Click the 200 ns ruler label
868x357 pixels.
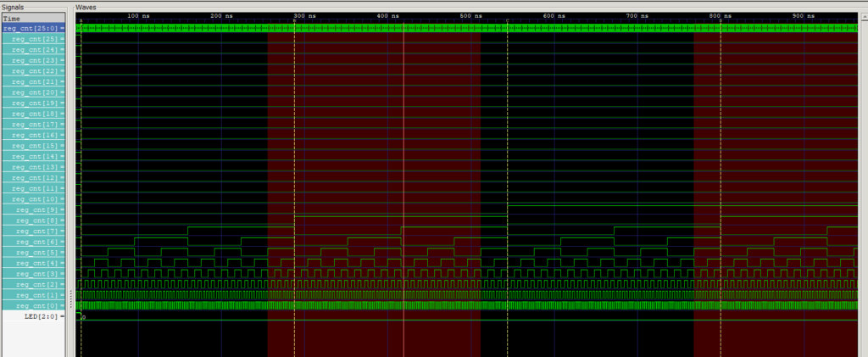point(221,16)
